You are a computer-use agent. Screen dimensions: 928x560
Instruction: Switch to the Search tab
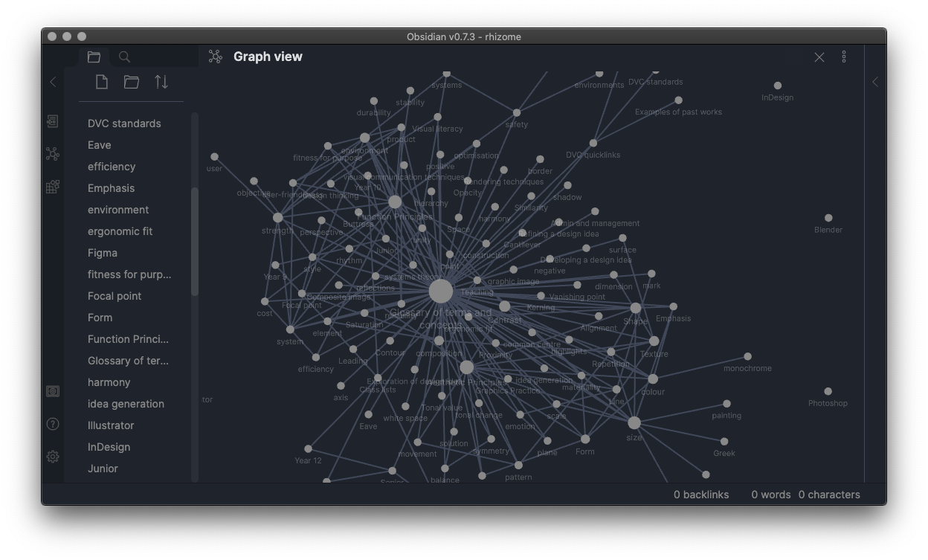click(124, 57)
